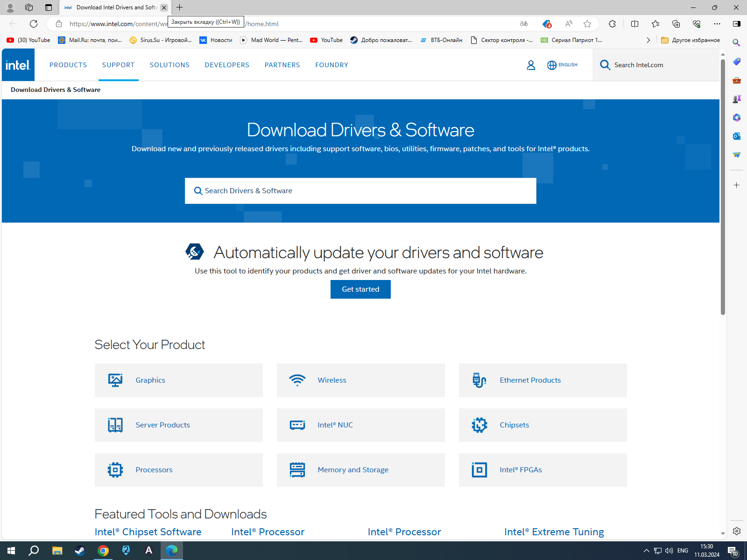This screenshot has height=560, width=747.
Task: Open sidebar settings gear icon
Action: 737,531
